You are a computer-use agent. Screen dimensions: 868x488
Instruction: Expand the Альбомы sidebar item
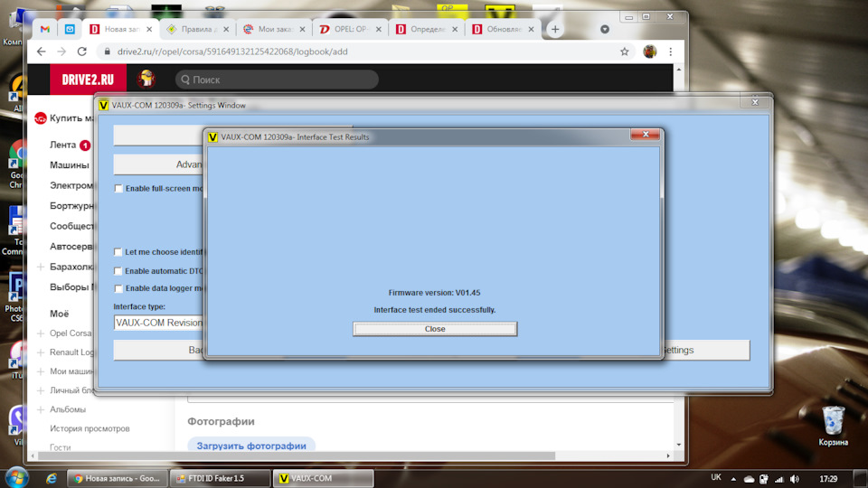click(41, 410)
